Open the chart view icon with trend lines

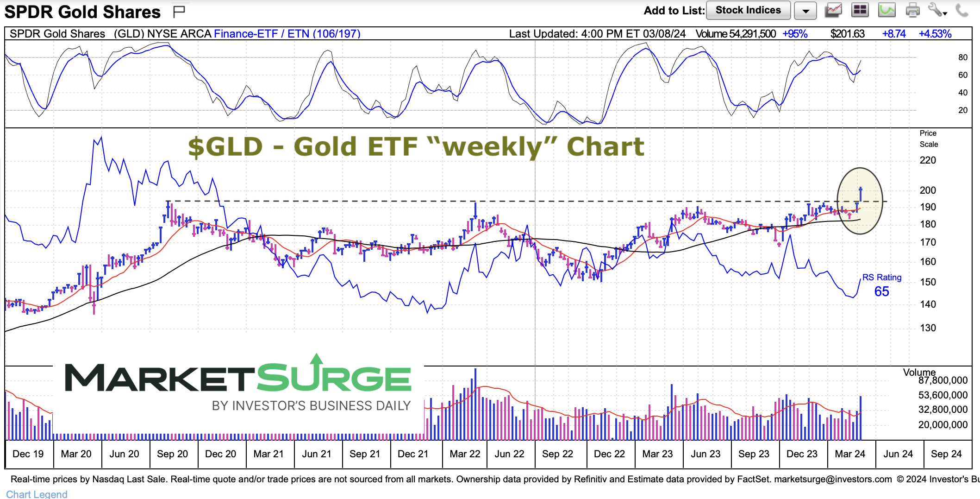coord(833,10)
